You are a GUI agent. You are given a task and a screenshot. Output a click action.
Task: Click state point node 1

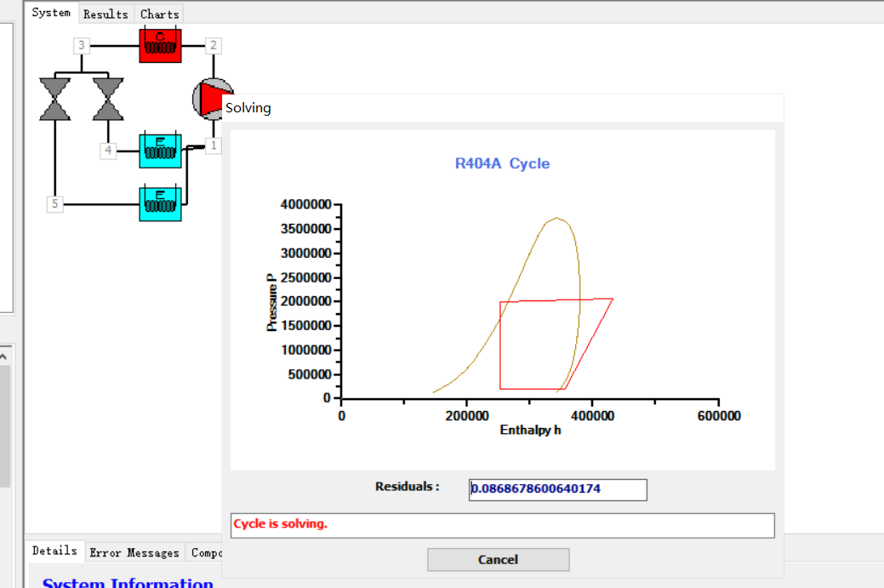coord(213,146)
